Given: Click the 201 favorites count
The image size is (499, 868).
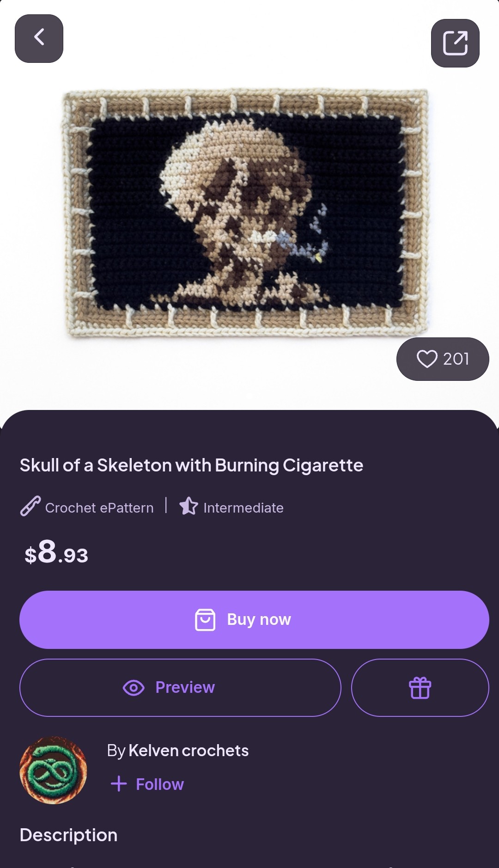Looking at the screenshot, I should pos(456,359).
